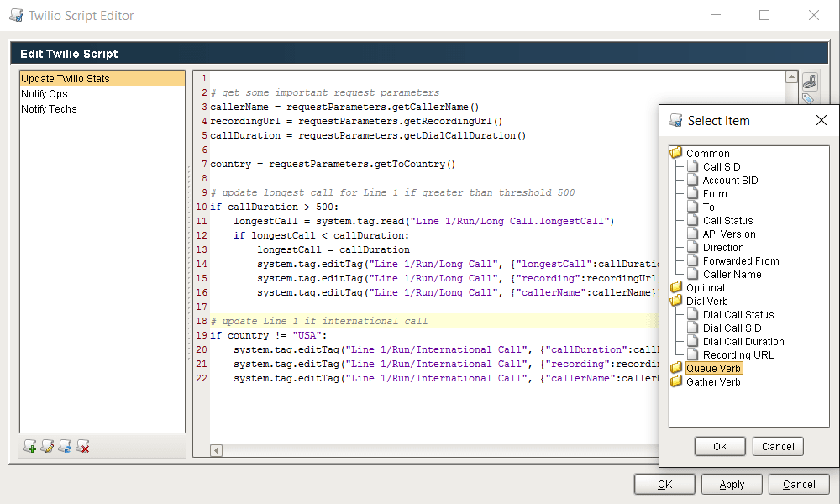840x504 pixels.
Task: Select the Account SID tree item
Action: tap(730, 180)
